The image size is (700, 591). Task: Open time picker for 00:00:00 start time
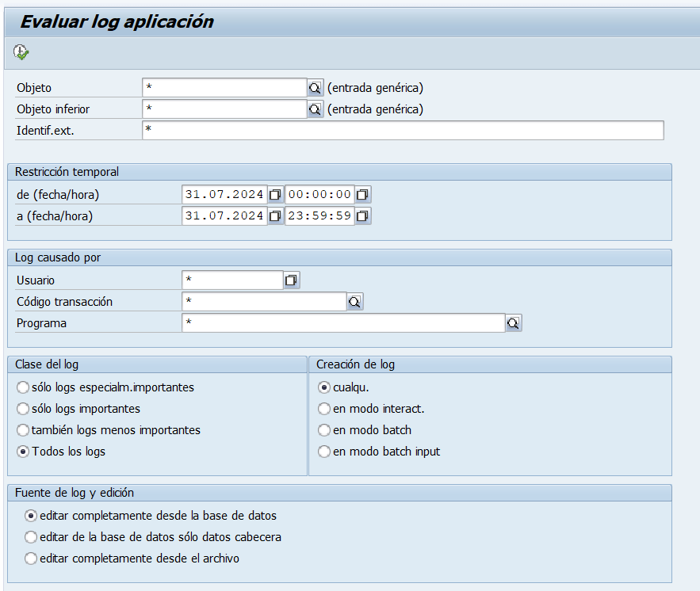point(362,195)
